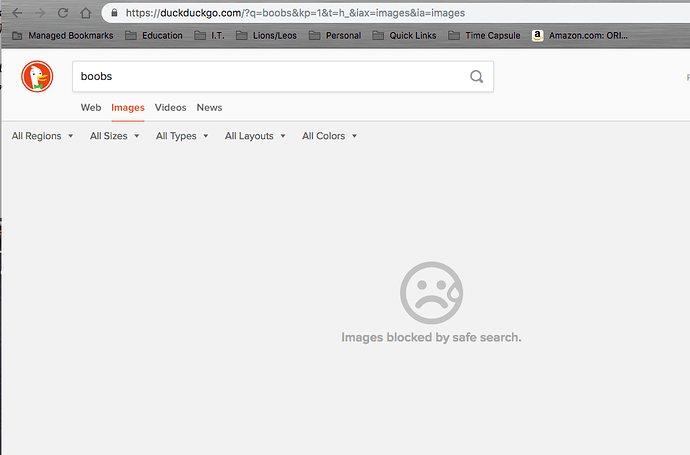Switch to the Web results tab
This screenshot has height=455, width=690.
[x=91, y=107]
